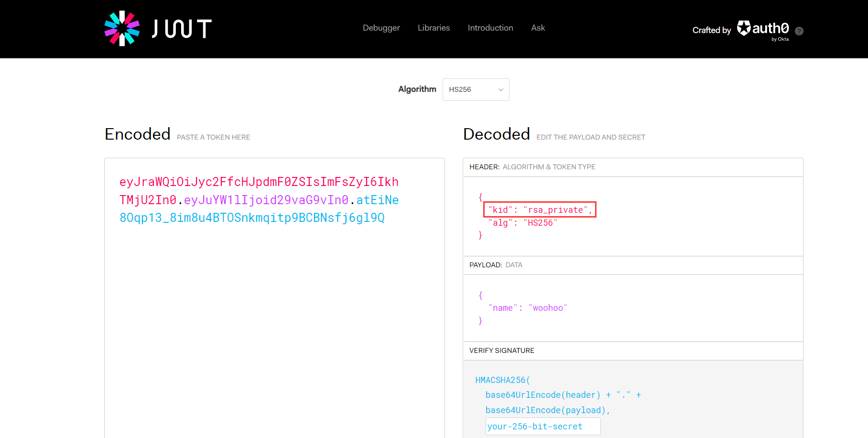Viewport: 868px width, 438px height.
Task: Click the your-256-bit-secret input field
Action: (543, 427)
